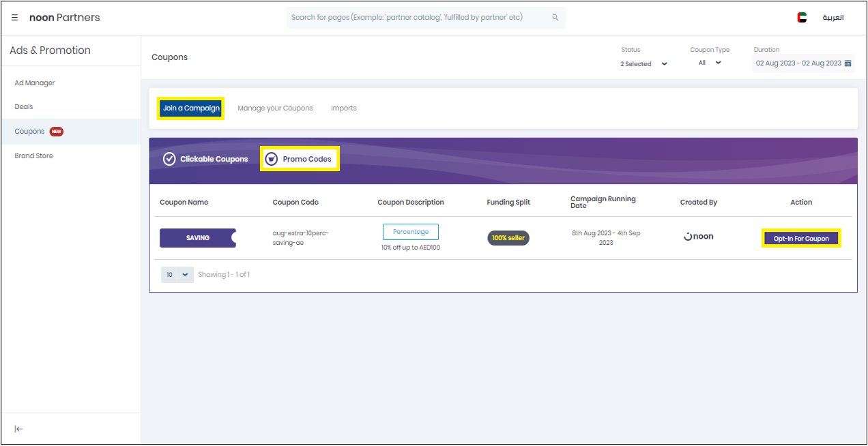This screenshot has width=868, height=446.
Task: Change rows per page dropdown showing 10
Action: pos(177,275)
